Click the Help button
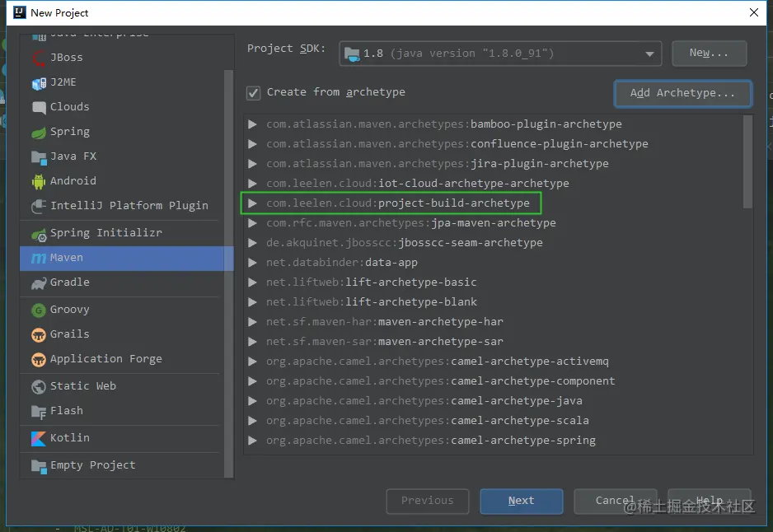773x532 pixels. coord(710,501)
